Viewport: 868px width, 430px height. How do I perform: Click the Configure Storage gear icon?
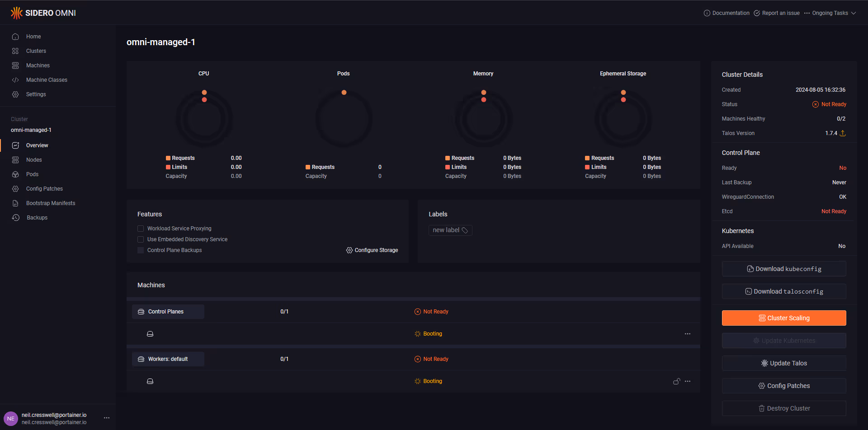coord(349,250)
